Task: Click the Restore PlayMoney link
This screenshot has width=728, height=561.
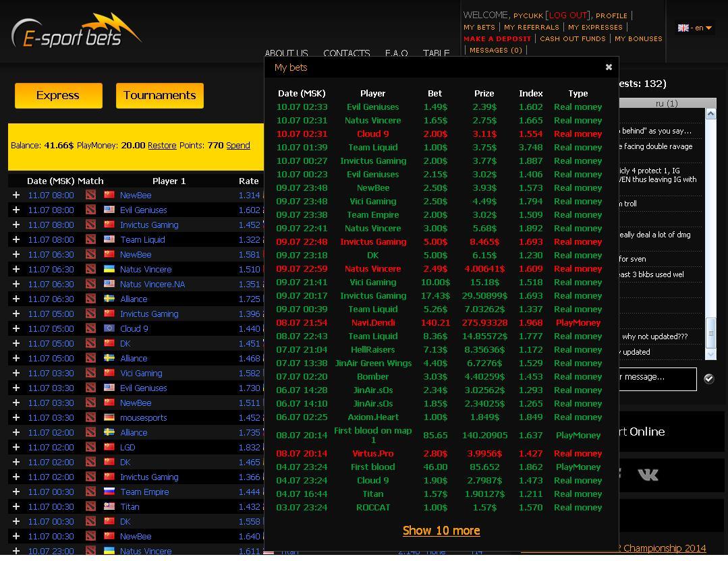Action: click(162, 146)
